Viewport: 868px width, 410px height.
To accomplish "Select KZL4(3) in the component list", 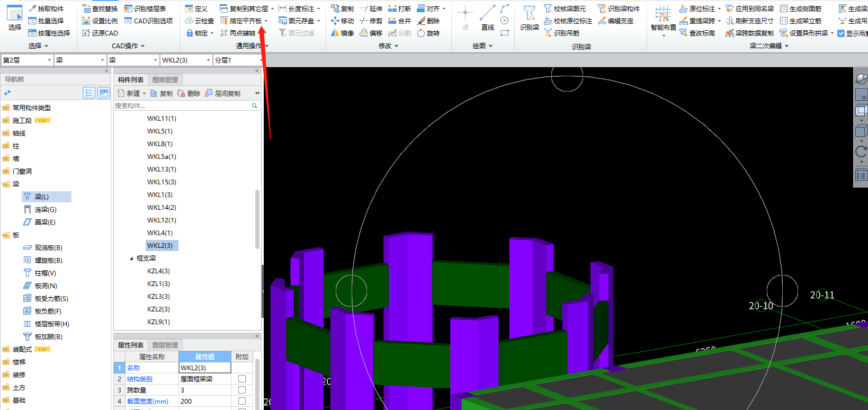I will pyautogui.click(x=158, y=271).
